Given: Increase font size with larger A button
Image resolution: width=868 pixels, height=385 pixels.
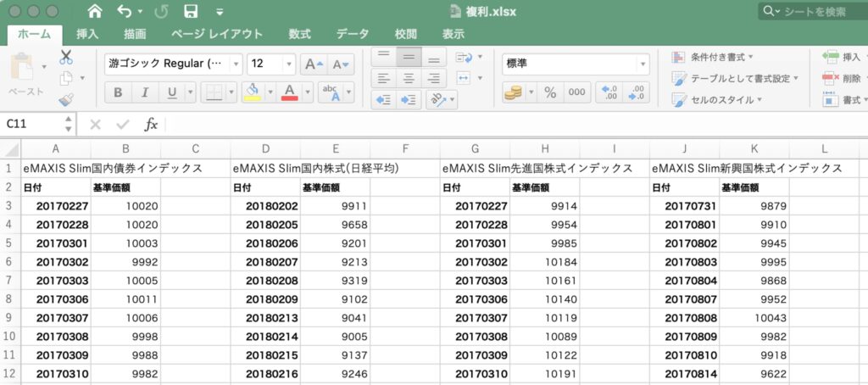Looking at the screenshot, I should click(314, 64).
